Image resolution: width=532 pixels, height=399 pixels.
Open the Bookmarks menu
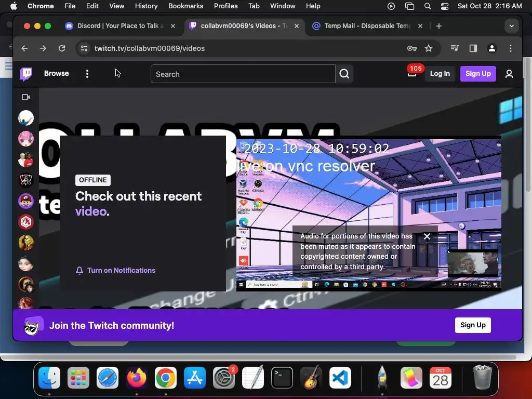click(x=185, y=6)
